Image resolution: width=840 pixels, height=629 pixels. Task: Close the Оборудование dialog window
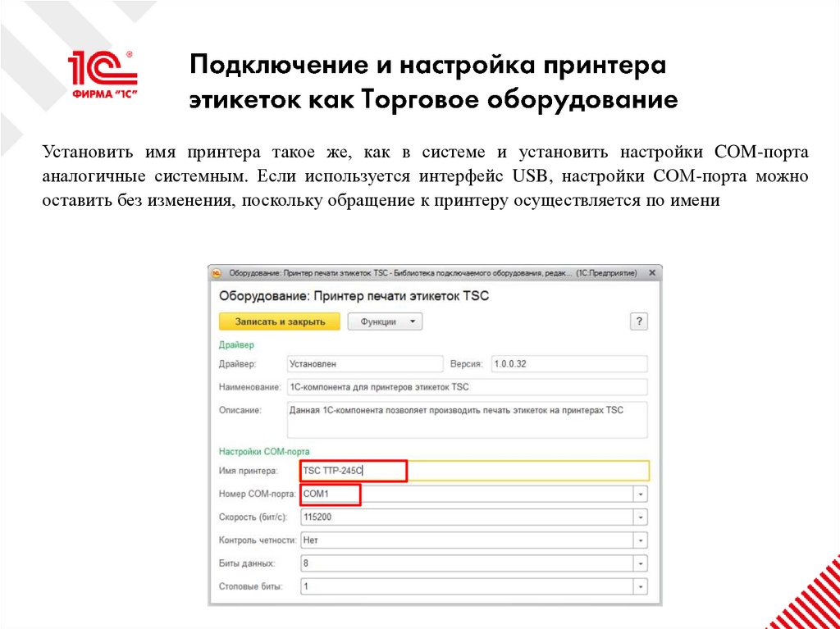[652, 273]
